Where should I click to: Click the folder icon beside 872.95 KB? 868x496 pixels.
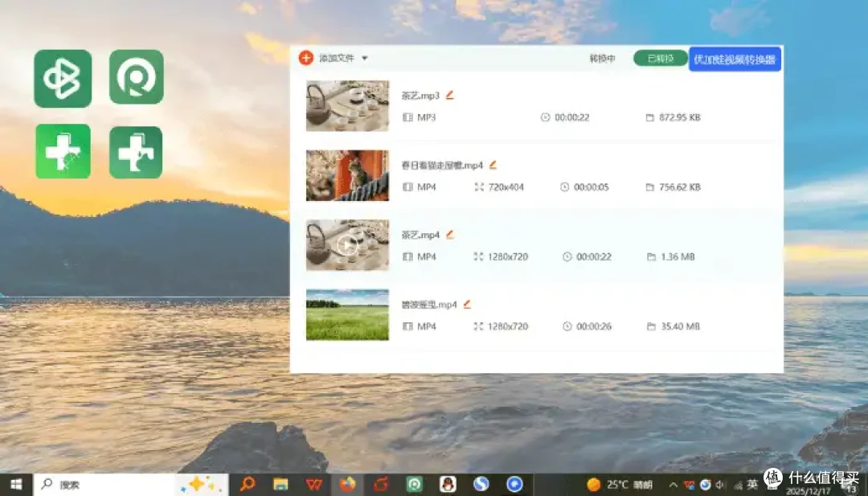point(650,117)
